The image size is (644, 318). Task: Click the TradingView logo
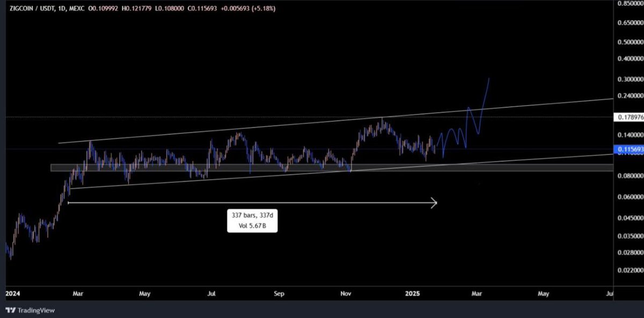click(x=30, y=310)
